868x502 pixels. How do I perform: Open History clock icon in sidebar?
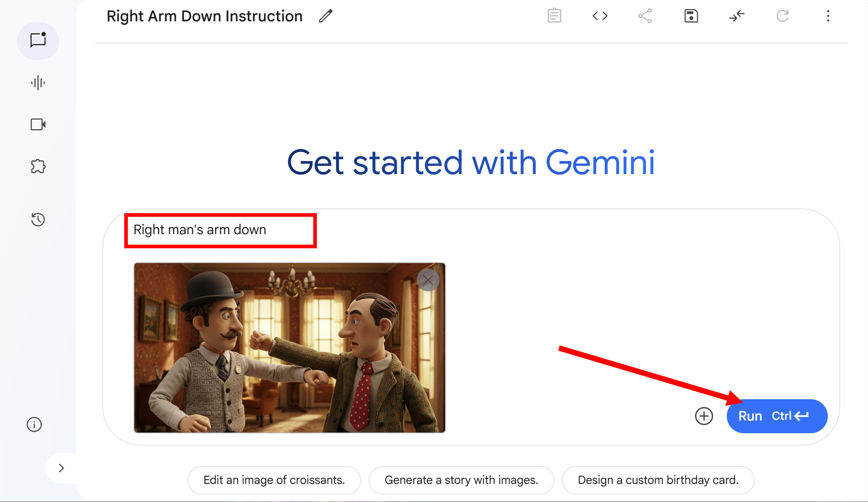pyautogui.click(x=38, y=219)
